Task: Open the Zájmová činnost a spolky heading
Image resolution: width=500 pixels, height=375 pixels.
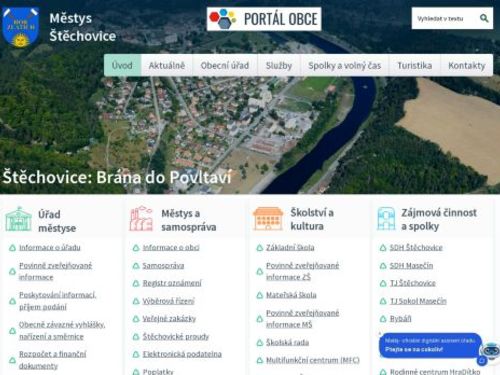Action: 439,219
